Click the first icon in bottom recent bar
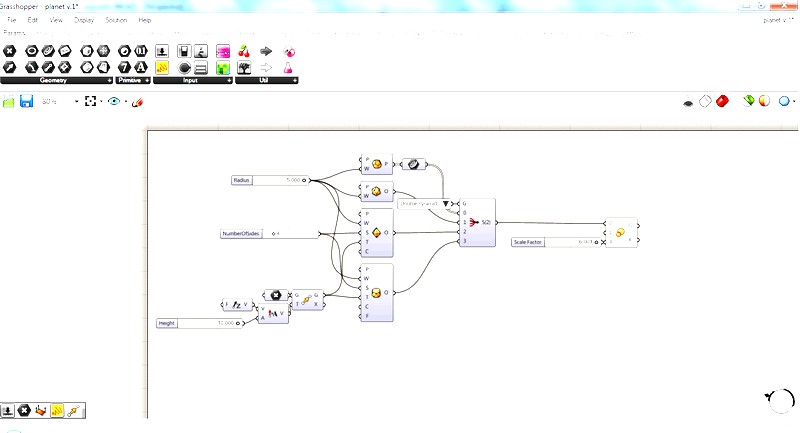Screen dimensions: 800x433 (8, 411)
